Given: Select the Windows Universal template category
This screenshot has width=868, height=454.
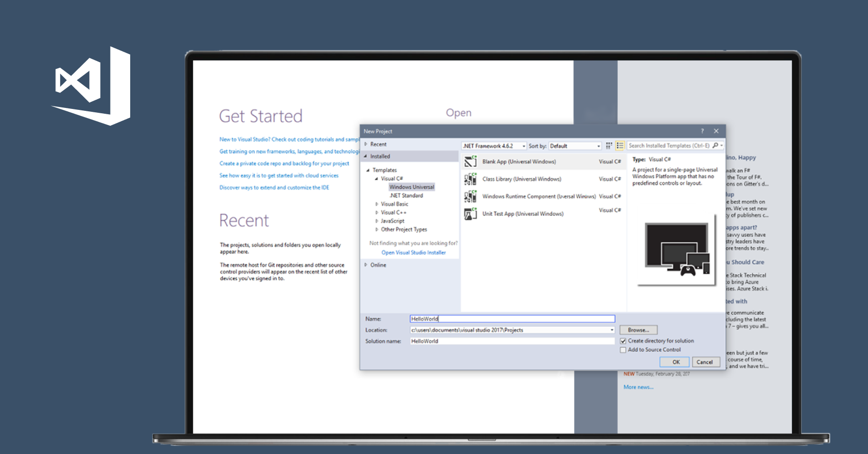Looking at the screenshot, I should 411,187.
